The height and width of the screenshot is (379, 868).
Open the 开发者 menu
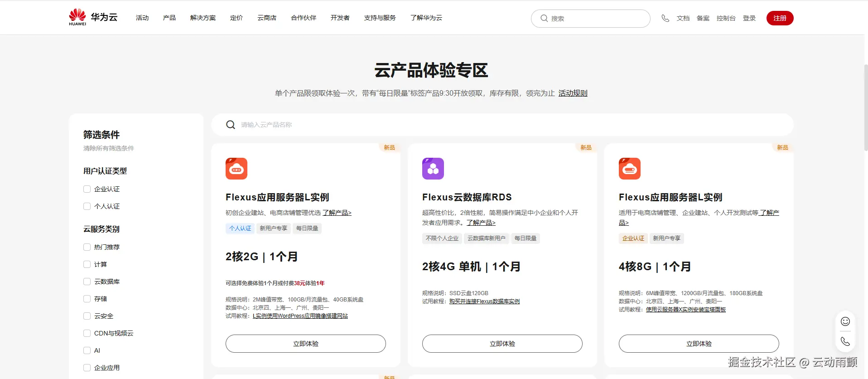340,18
